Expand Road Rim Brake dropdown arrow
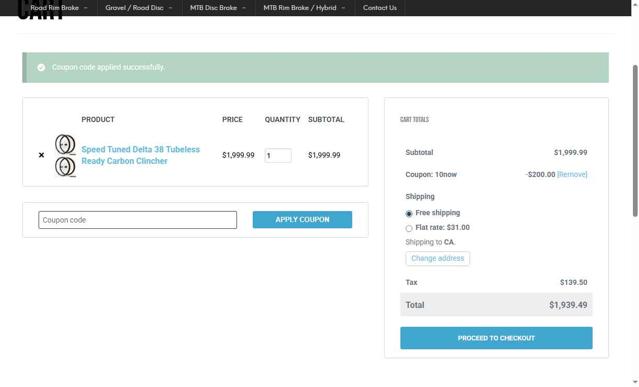 click(86, 8)
